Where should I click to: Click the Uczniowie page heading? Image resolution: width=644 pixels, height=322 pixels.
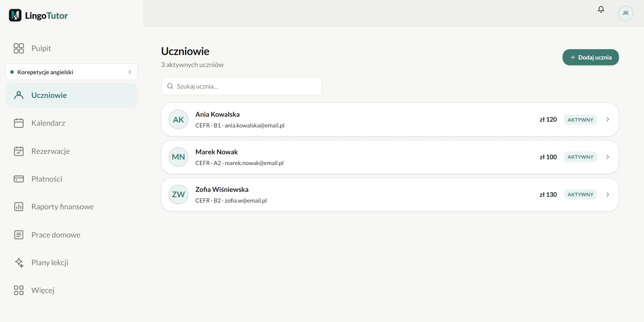[185, 51]
